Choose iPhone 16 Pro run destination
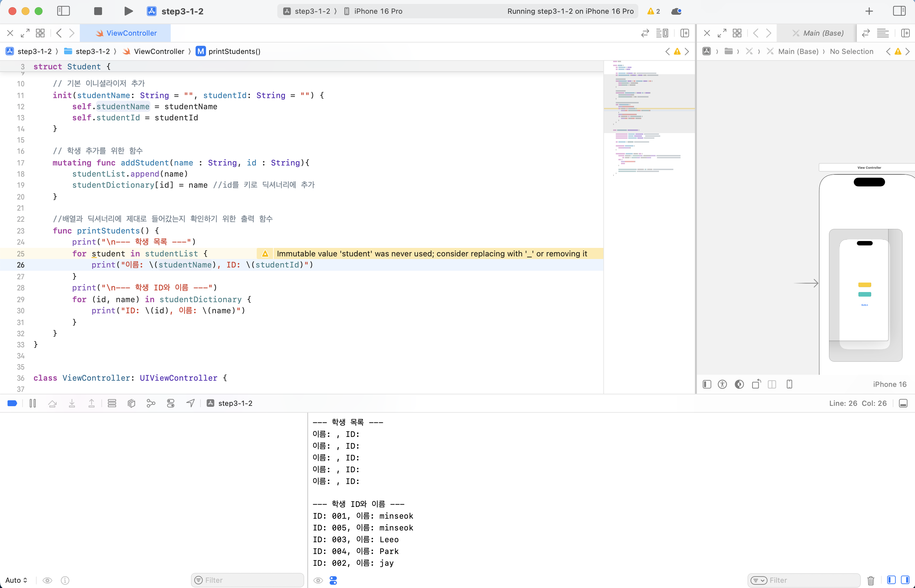This screenshot has width=915, height=588. click(373, 11)
